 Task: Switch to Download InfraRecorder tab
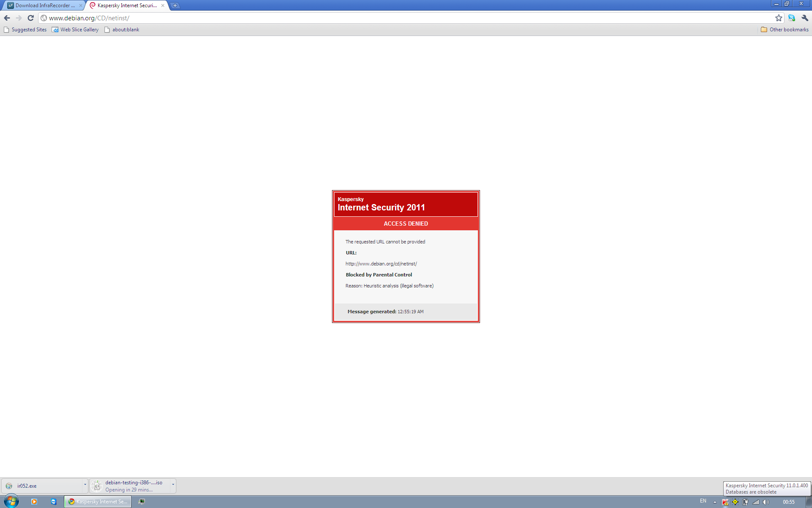coord(44,6)
